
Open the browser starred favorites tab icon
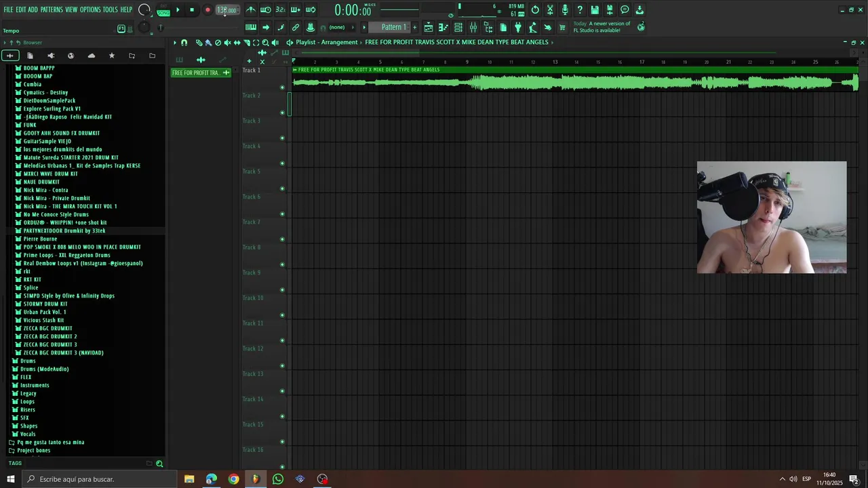click(x=112, y=56)
